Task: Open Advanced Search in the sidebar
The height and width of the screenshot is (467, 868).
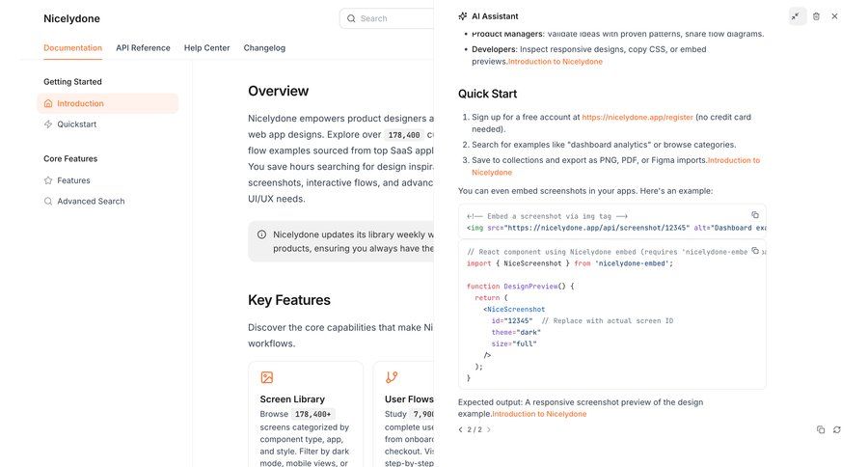Action: pyautogui.click(x=108, y=202)
